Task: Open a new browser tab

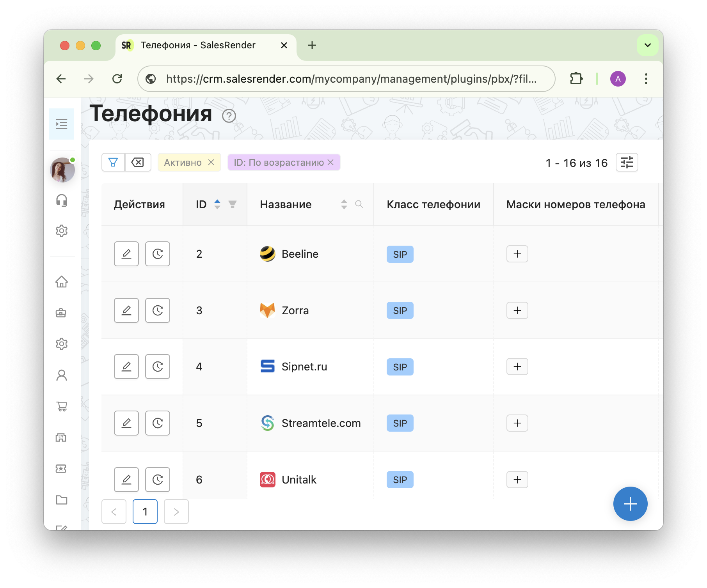Action: pos(312,45)
